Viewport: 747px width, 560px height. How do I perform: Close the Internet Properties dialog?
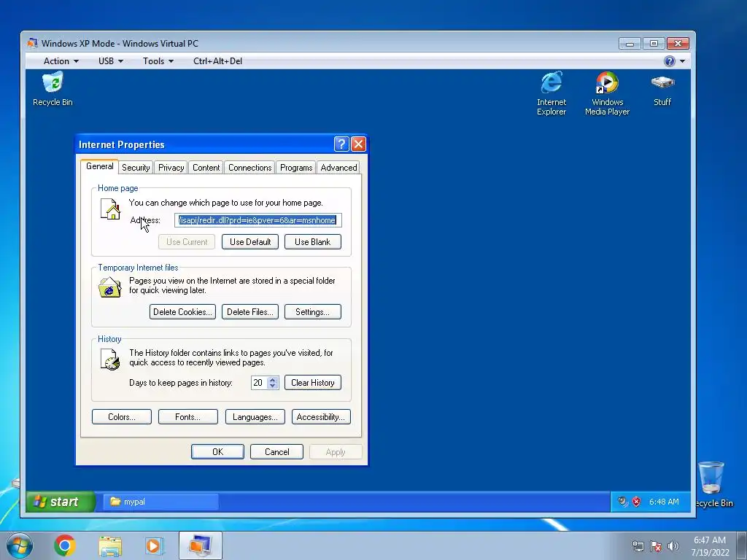coord(358,144)
